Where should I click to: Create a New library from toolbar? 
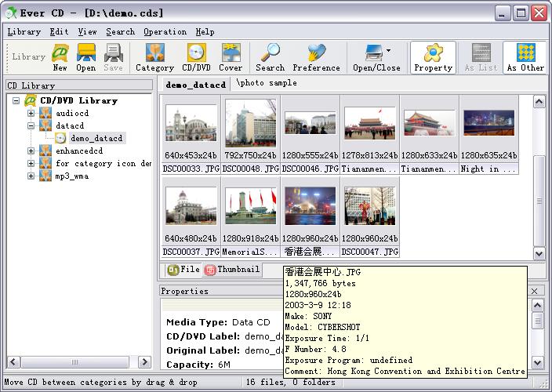[60, 58]
